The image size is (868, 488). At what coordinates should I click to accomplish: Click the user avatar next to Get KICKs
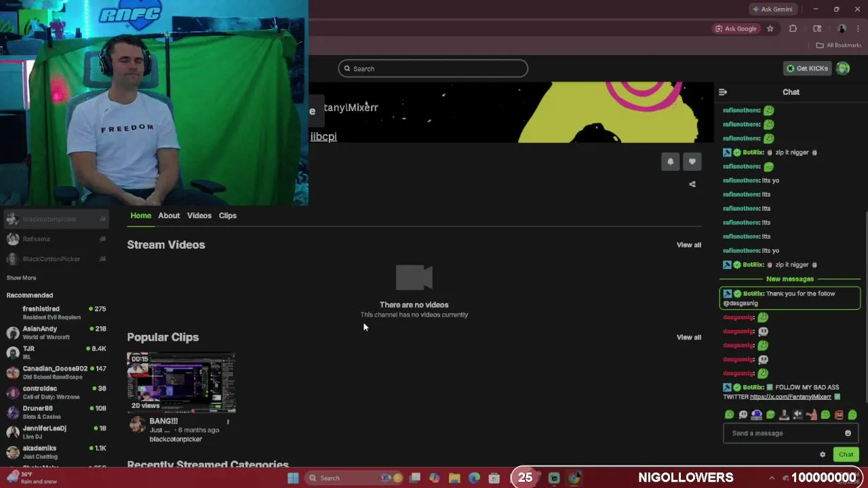pos(842,68)
